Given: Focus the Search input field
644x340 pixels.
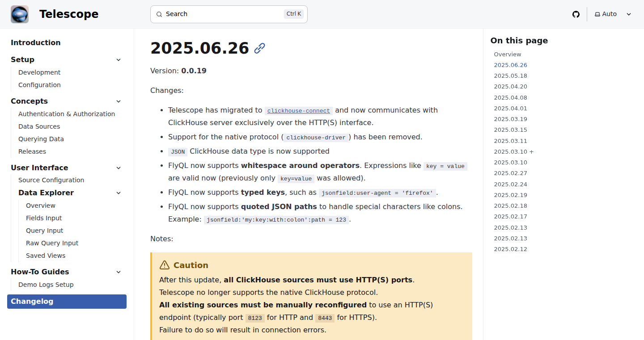Looking at the screenshot, I should click(229, 14).
